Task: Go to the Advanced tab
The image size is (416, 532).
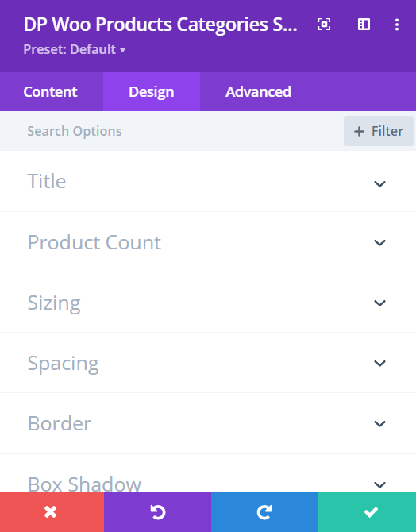Action: coord(258,91)
